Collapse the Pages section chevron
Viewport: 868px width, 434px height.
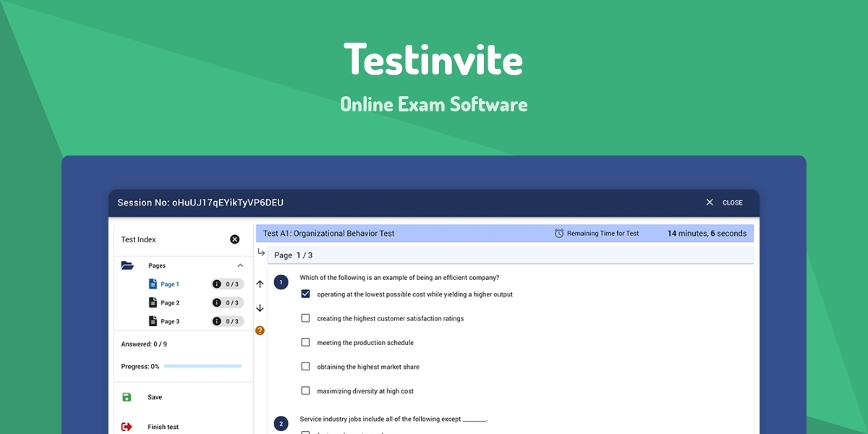tap(239, 265)
